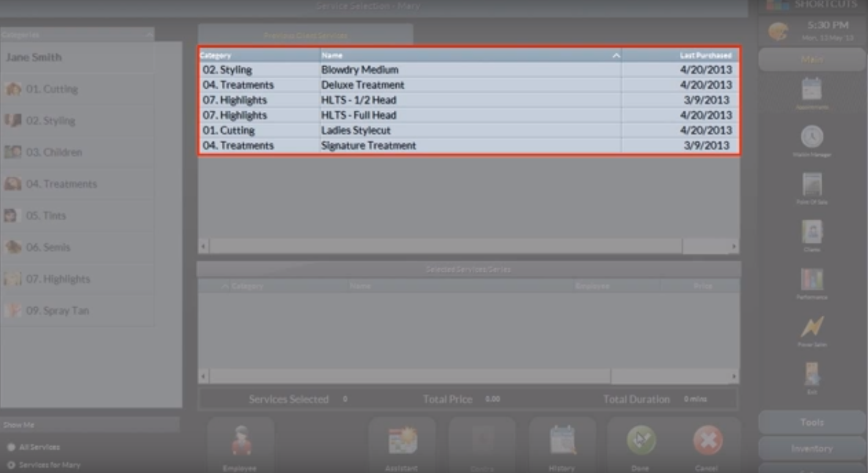Open the Inventory section in sidebar
Viewport: 868px width, 473px height.
(x=812, y=449)
